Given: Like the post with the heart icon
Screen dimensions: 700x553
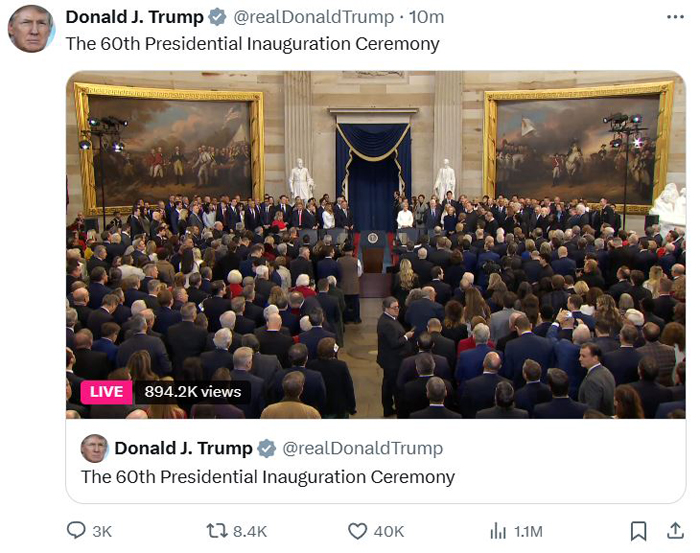Looking at the screenshot, I should [x=357, y=531].
